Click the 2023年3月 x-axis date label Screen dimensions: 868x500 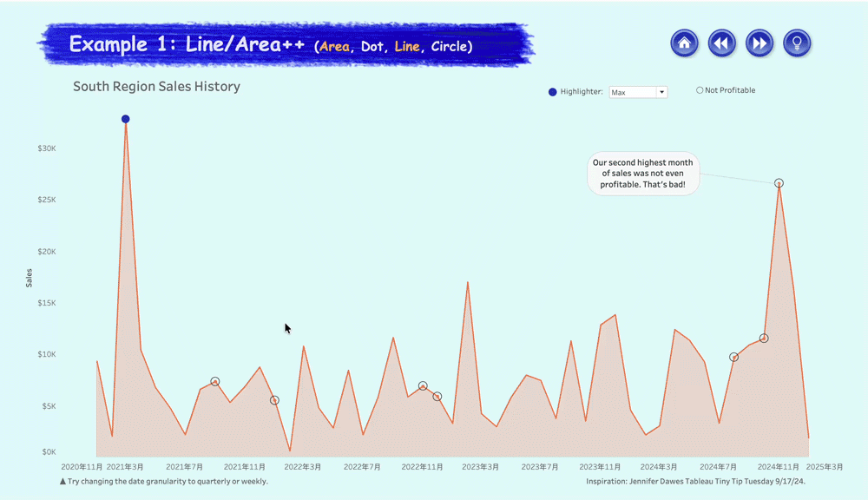[x=480, y=467]
